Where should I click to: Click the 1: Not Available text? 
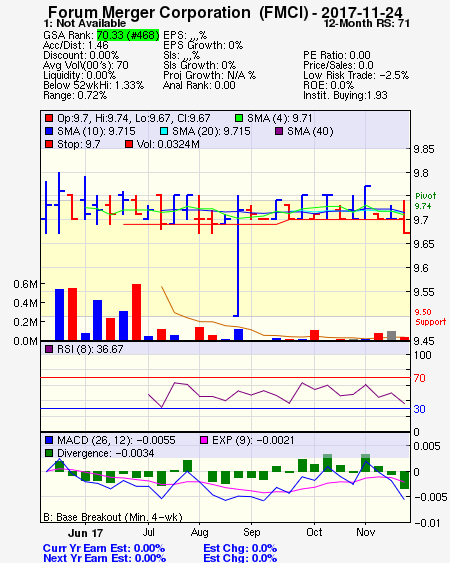click(x=85, y=23)
